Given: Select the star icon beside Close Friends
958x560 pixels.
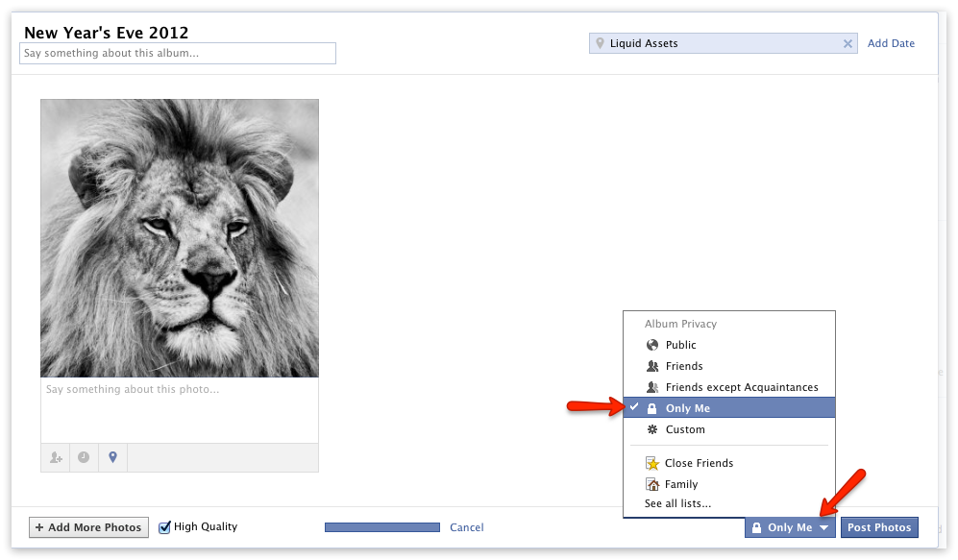Looking at the screenshot, I should point(651,463).
